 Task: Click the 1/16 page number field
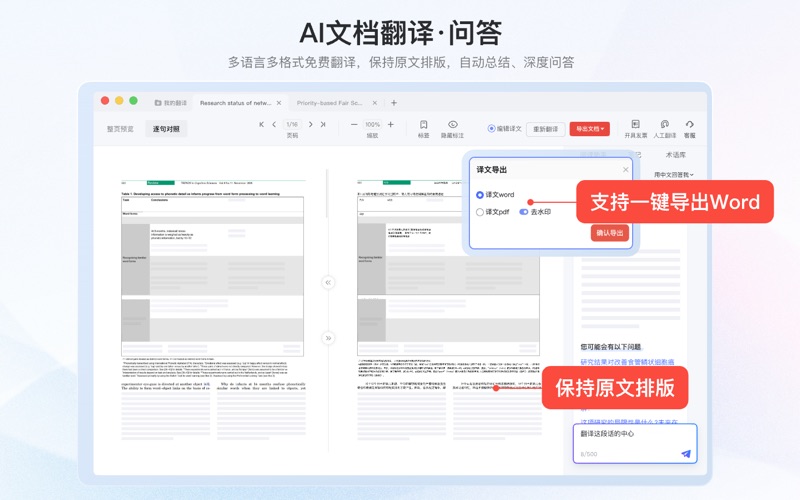pos(292,124)
